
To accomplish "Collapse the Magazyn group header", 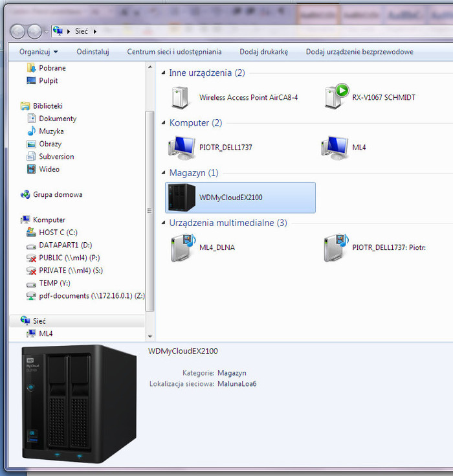I will coord(163,173).
